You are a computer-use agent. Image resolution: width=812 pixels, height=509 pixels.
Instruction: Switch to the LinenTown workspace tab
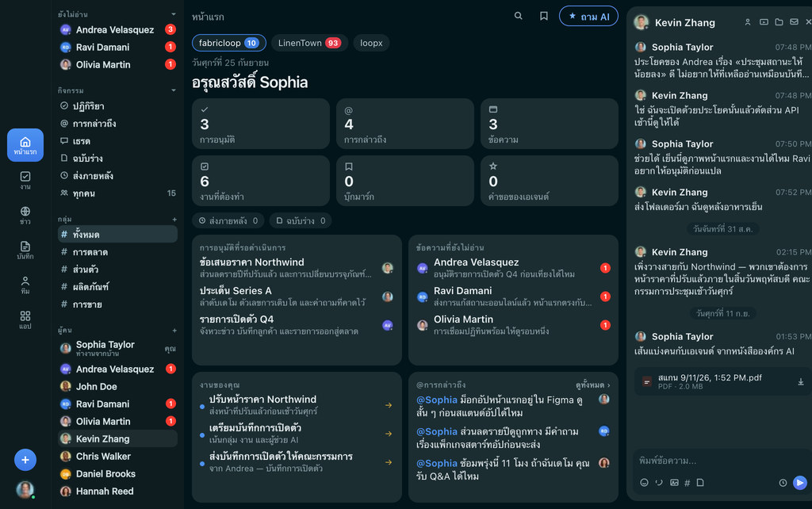(309, 43)
